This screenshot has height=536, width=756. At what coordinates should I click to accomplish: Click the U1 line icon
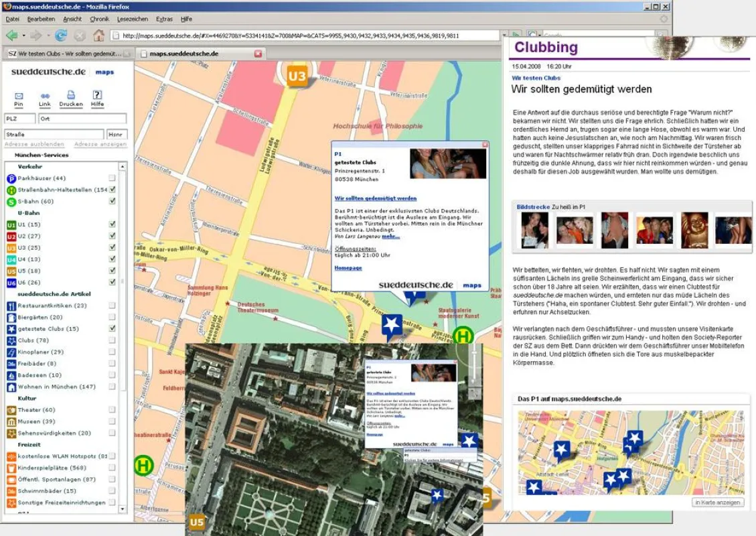tap(11, 225)
